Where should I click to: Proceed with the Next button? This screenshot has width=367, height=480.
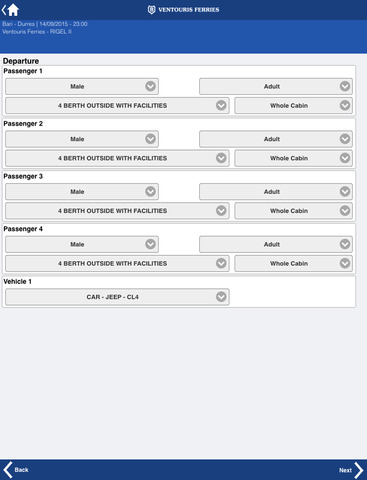[x=351, y=470]
